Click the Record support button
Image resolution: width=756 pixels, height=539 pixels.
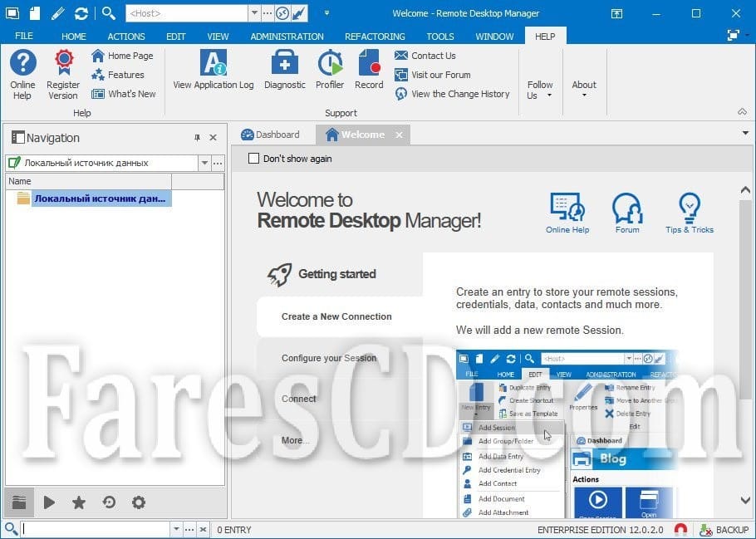click(x=369, y=70)
